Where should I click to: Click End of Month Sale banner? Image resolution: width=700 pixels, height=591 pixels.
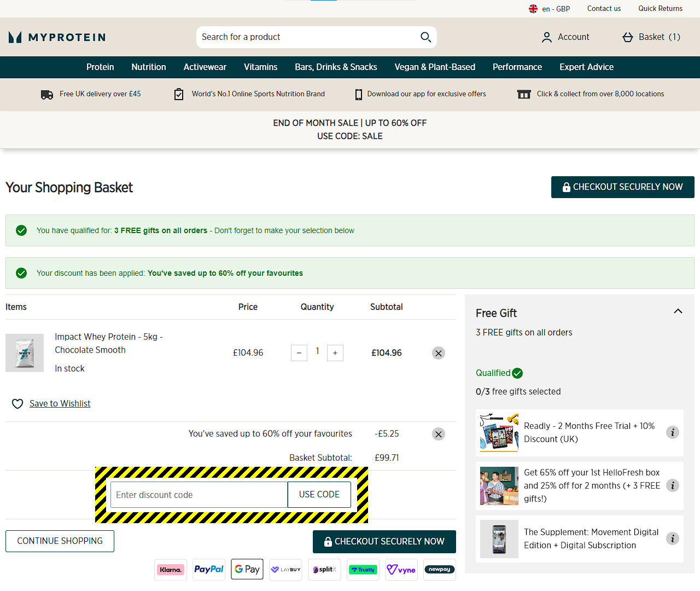tap(350, 130)
